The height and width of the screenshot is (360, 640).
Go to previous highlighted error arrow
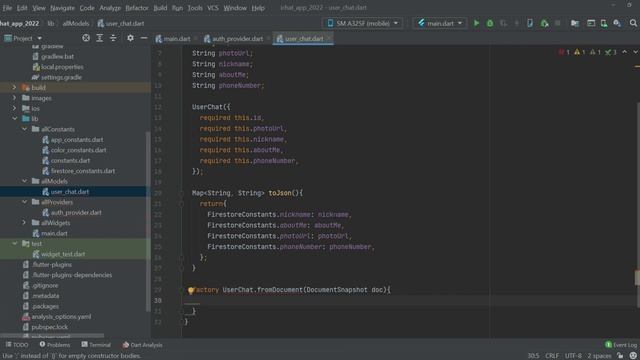(624, 52)
